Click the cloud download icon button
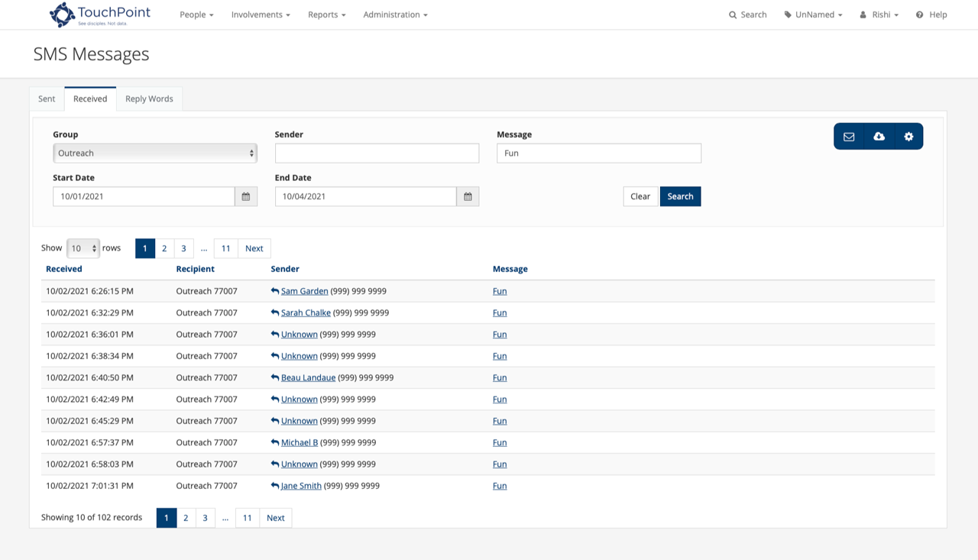 tap(879, 137)
